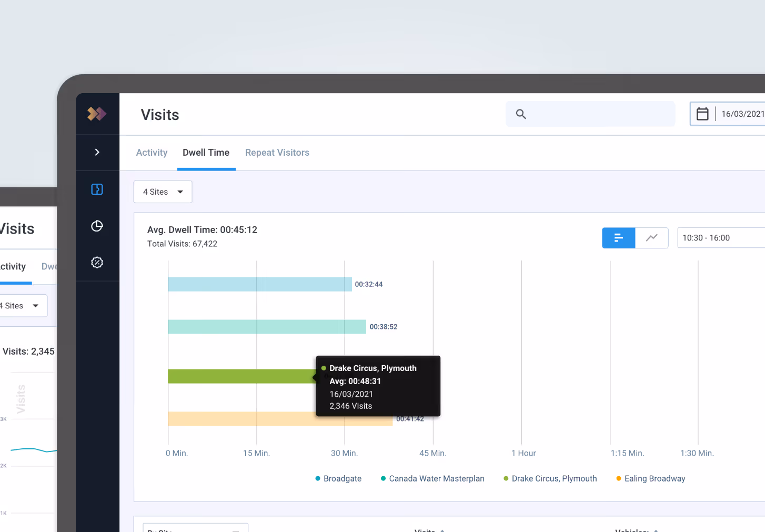Select the Activity tab in the left window
Viewport: 765px width, 532px height.
click(x=13, y=266)
